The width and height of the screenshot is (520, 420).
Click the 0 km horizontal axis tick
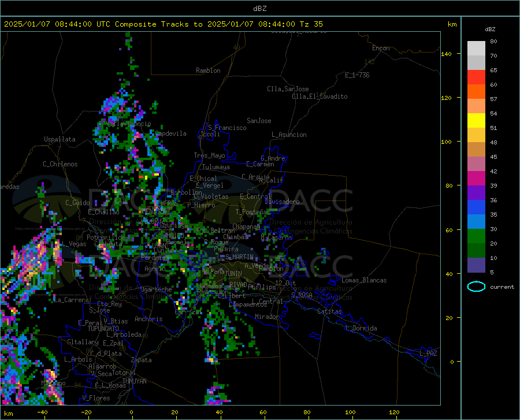coord(132,412)
